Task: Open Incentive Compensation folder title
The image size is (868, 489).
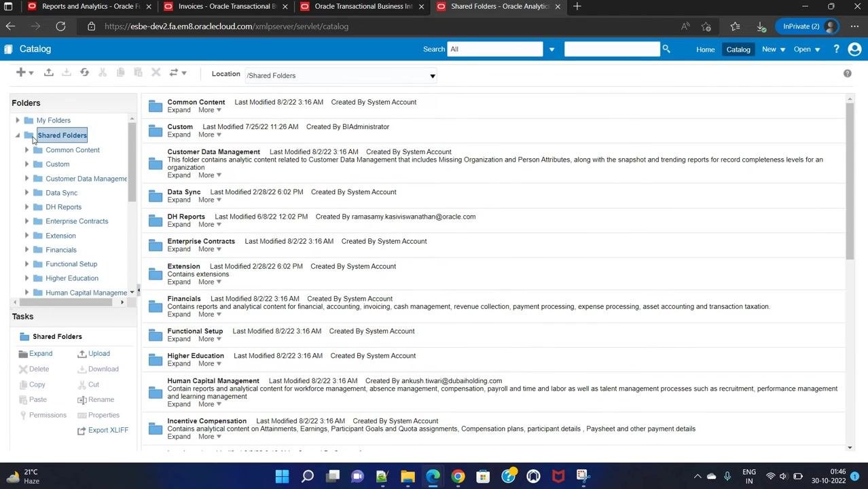Action: pos(206,421)
